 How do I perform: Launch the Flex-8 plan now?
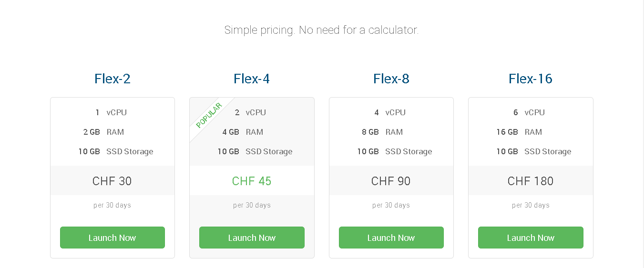[x=391, y=238]
